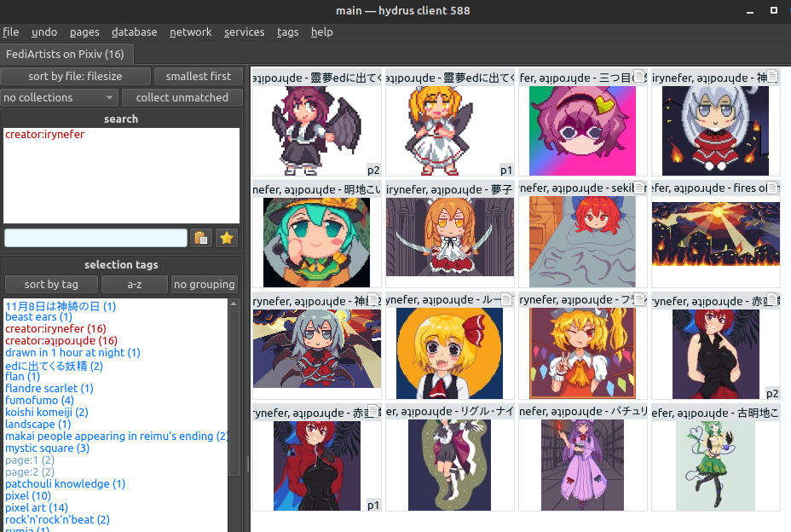Toggle the 'collect unmatched' option
The width and height of the screenshot is (791, 532).
[x=182, y=98]
